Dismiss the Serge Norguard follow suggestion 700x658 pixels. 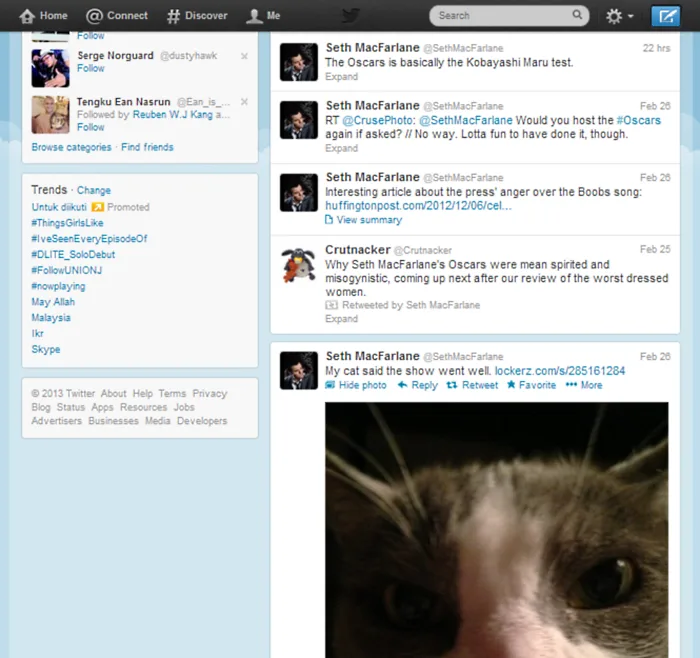click(244, 56)
